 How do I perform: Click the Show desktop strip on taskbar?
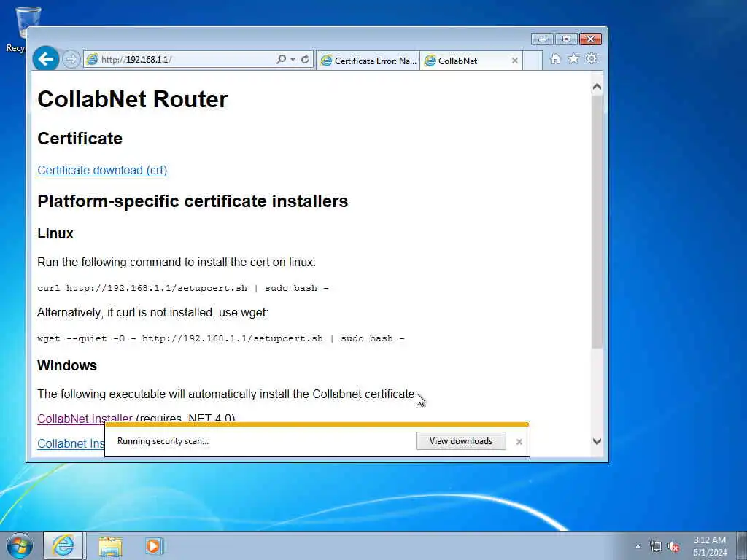click(x=742, y=545)
